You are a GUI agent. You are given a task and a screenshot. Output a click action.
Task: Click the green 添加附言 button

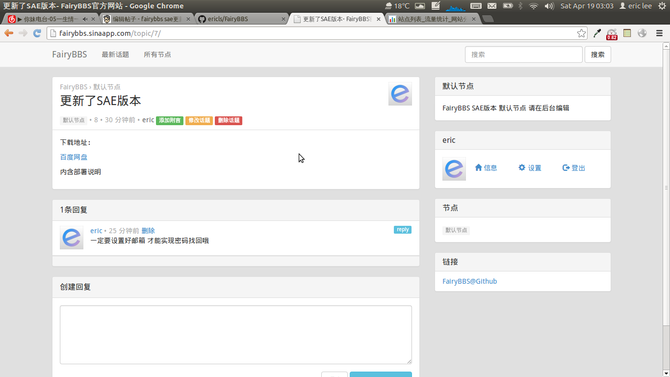170,121
